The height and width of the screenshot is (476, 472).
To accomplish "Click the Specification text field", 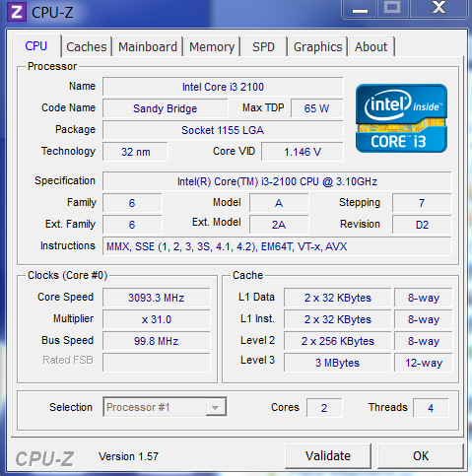I will (x=277, y=181).
